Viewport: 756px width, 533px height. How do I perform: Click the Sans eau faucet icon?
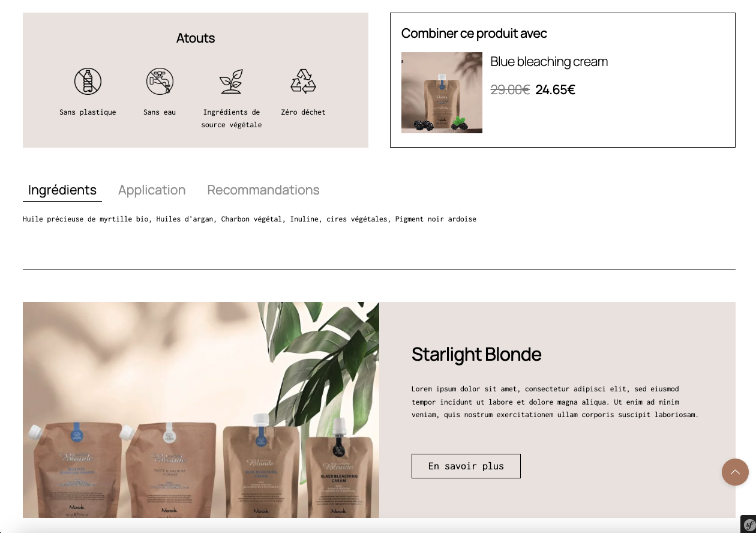pyautogui.click(x=160, y=81)
